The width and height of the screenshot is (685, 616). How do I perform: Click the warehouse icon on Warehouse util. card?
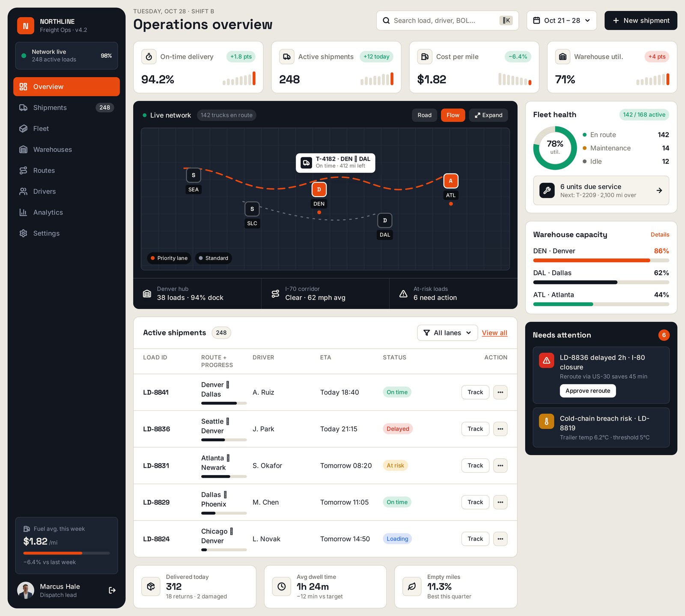pos(563,57)
